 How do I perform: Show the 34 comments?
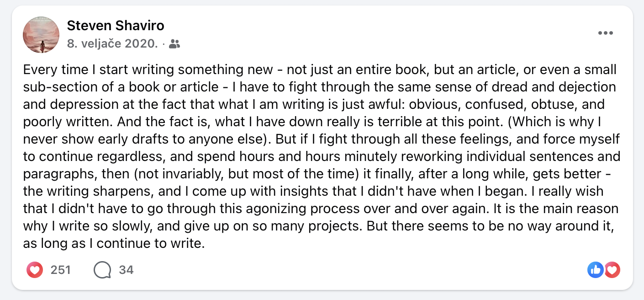point(126,270)
